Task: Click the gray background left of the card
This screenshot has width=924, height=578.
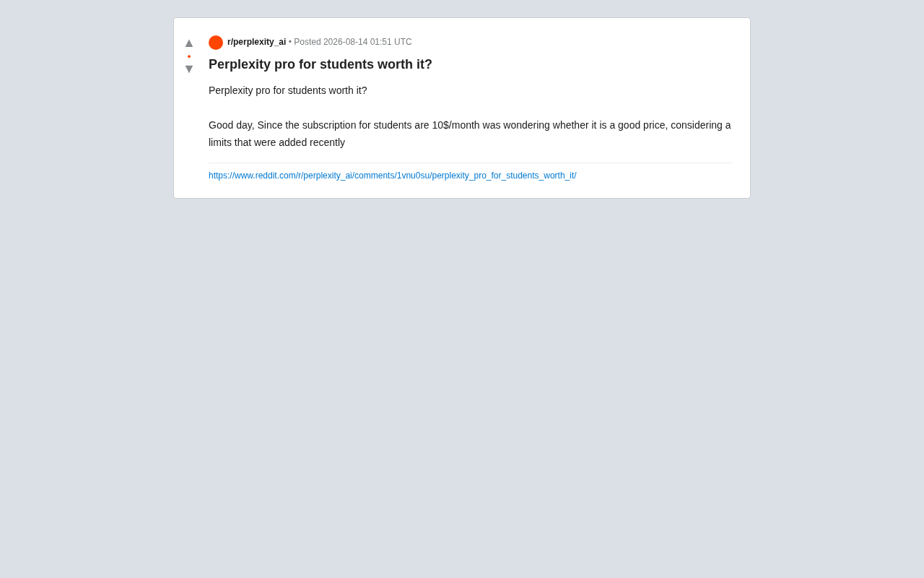Action: (87, 108)
